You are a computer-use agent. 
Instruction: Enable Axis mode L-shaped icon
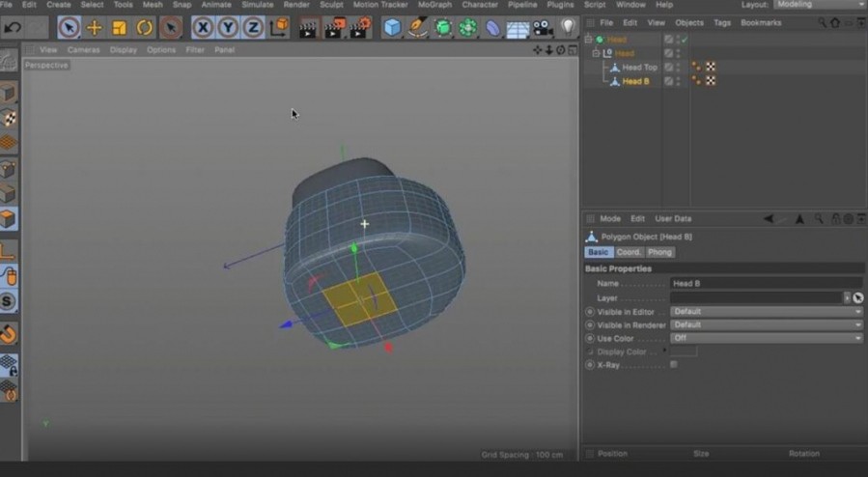(8, 252)
